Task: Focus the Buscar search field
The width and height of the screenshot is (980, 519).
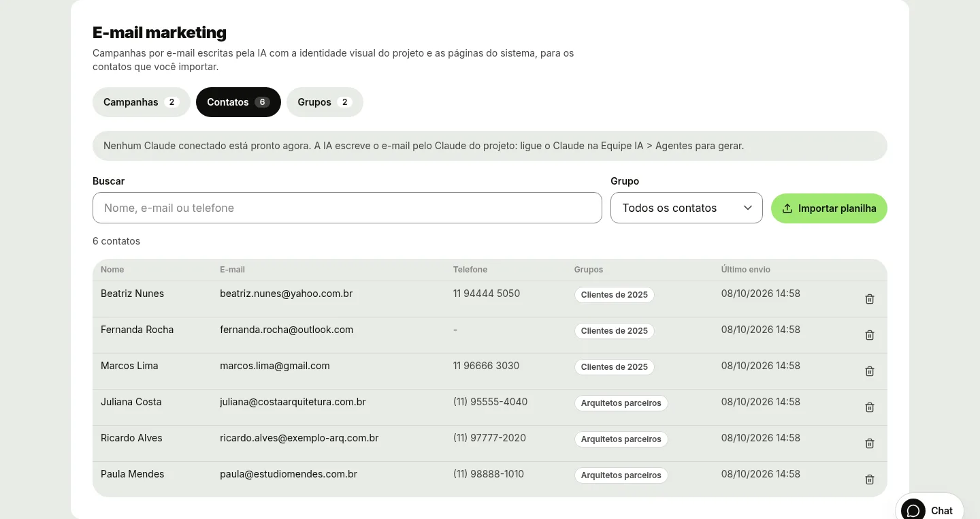Action: coord(347,208)
